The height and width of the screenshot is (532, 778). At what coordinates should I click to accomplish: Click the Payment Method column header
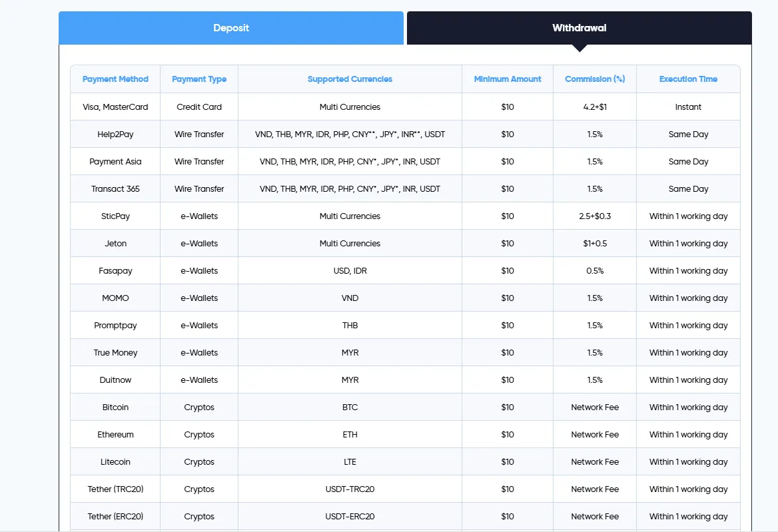pyautogui.click(x=115, y=79)
